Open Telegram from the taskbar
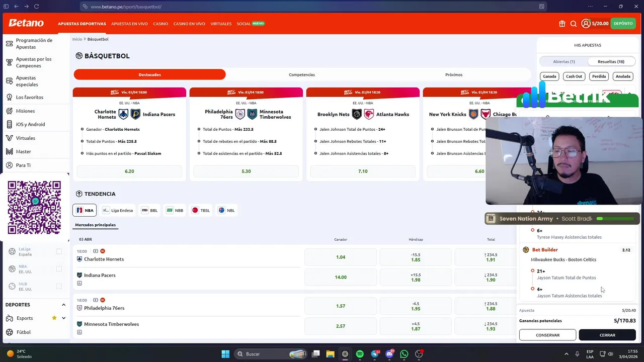644x362 pixels. point(375,354)
